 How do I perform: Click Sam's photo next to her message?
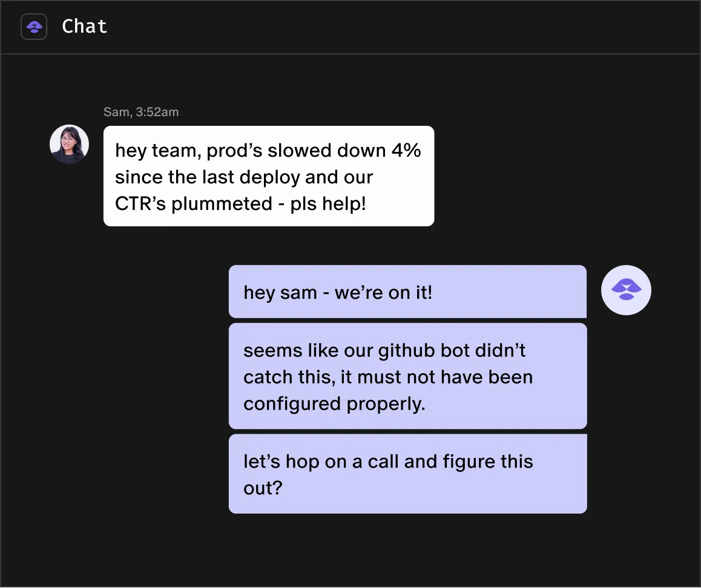coord(69,144)
